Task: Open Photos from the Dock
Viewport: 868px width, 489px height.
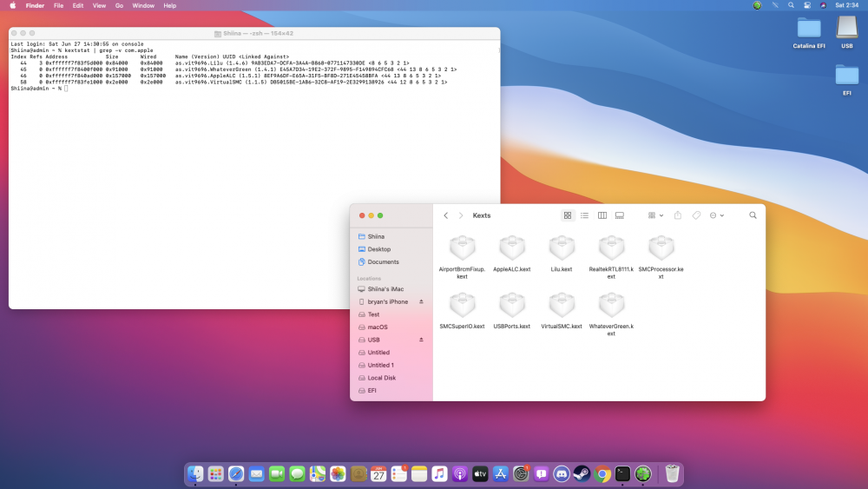Action: [x=338, y=474]
